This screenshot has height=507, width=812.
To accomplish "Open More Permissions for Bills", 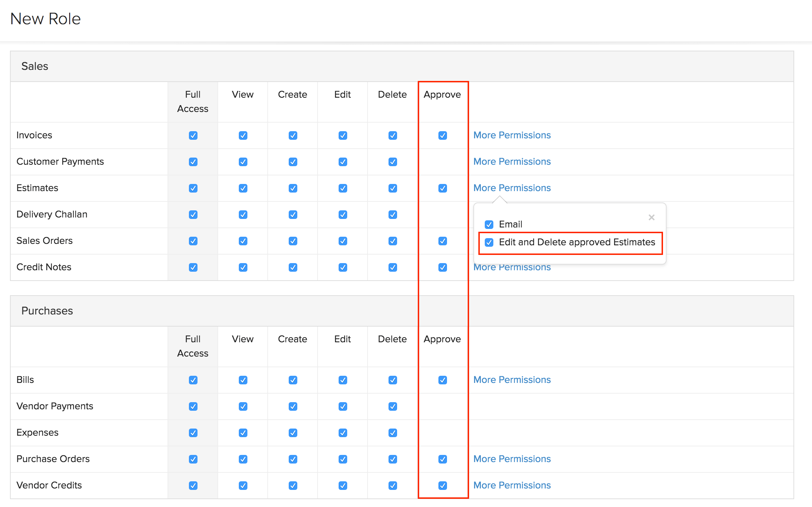I will pos(512,380).
